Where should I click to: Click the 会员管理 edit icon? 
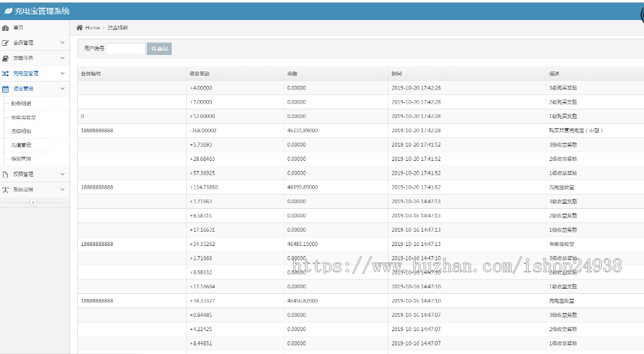(6, 43)
